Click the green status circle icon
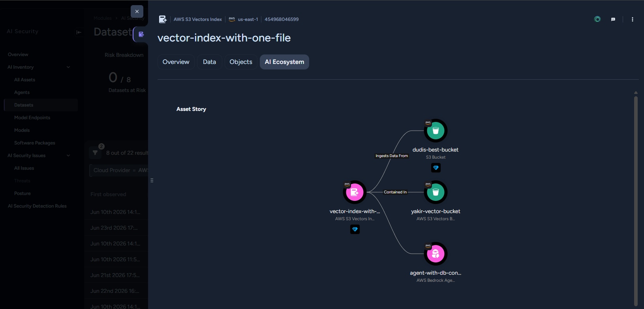 597,19
